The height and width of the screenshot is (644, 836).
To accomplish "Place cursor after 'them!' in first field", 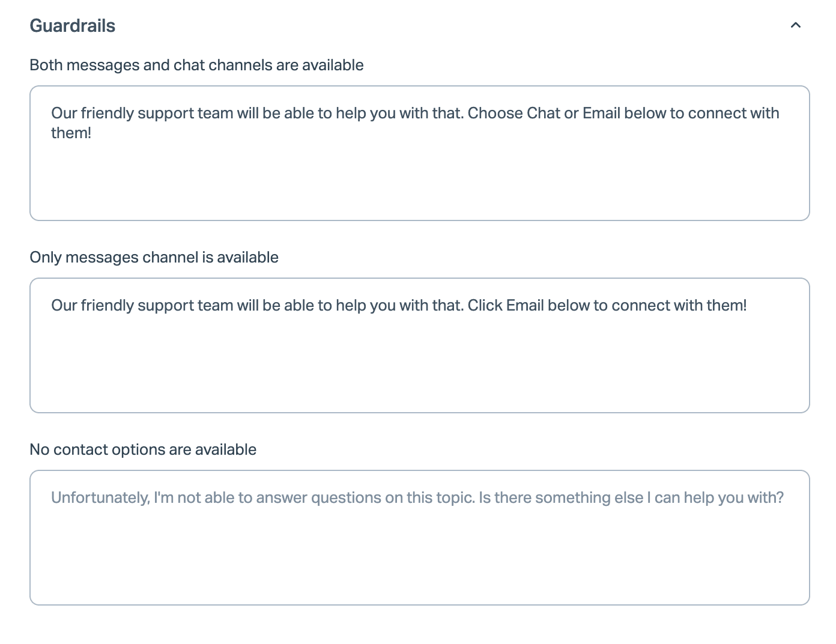I will pyautogui.click(x=92, y=133).
